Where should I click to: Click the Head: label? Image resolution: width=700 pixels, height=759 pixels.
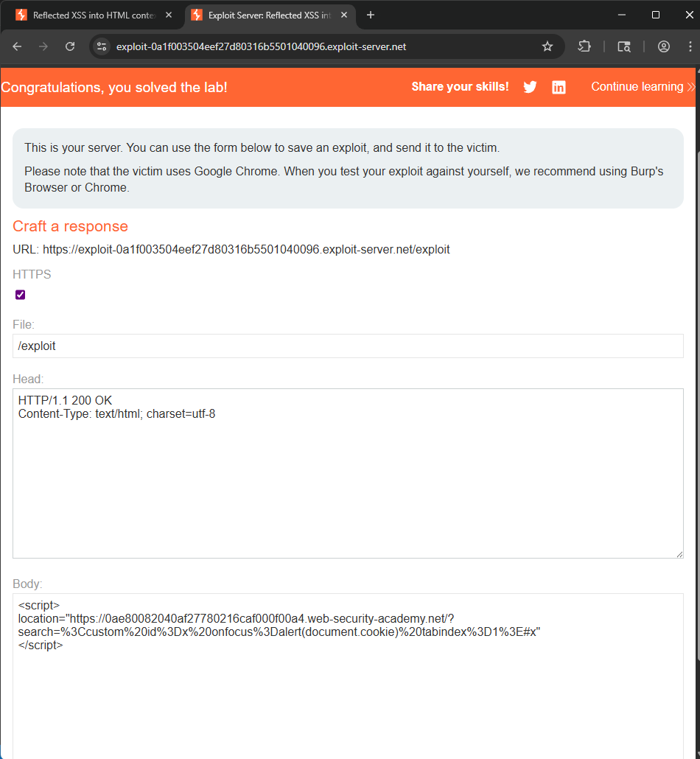(x=28, y=379)
